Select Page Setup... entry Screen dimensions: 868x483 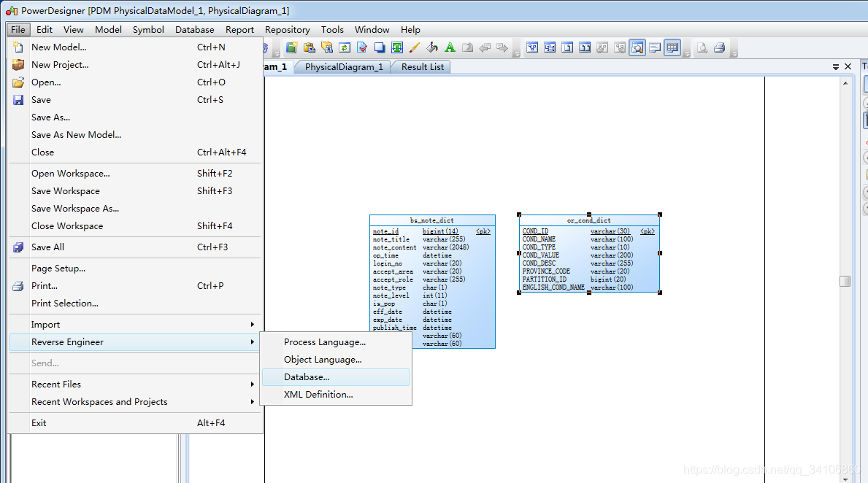[135, 268]
